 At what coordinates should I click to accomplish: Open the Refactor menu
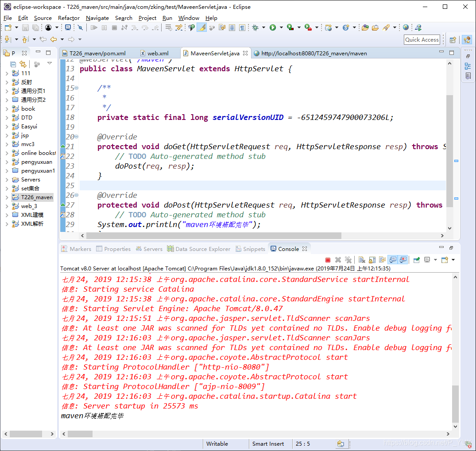(x=69, y=18)
